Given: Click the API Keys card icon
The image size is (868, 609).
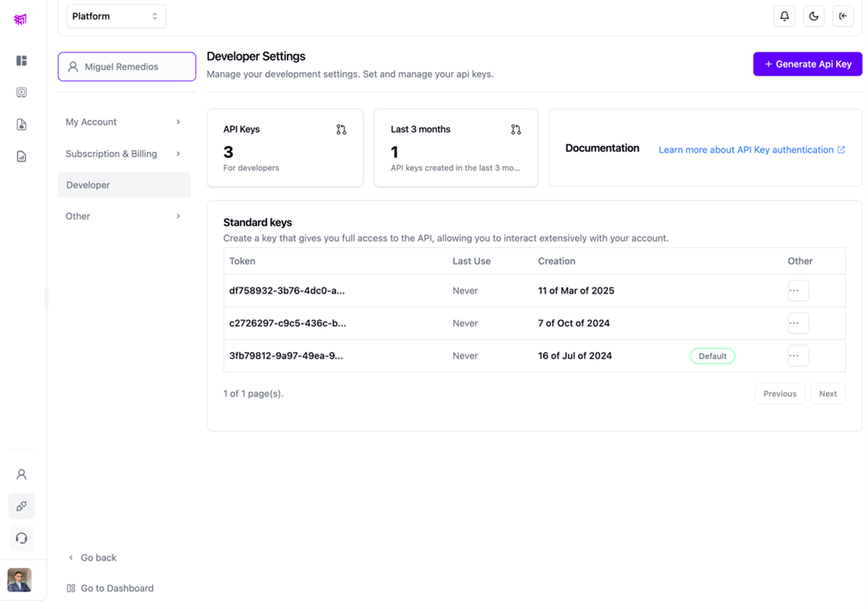Looking at the screenshot, I should pos(341,130).
